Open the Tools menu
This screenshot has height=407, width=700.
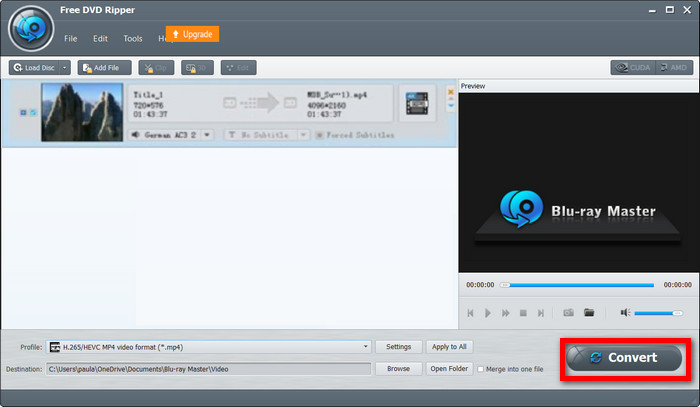(x=133, y=39)
